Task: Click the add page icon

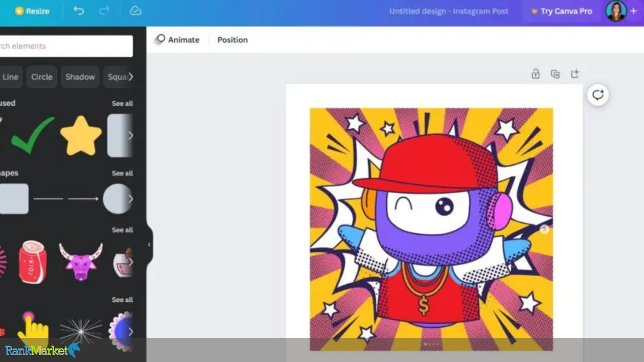Action: [x=575, y=74]
